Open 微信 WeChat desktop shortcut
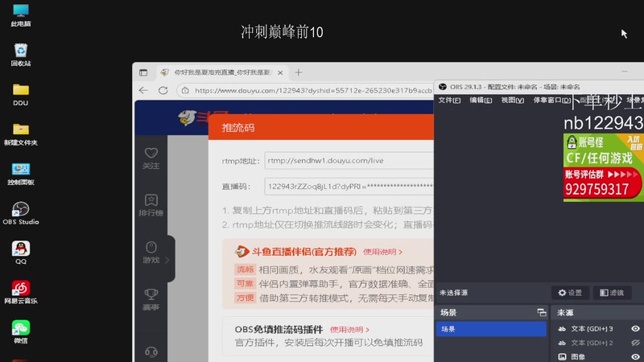644x362 pixels. coord(21,331)
